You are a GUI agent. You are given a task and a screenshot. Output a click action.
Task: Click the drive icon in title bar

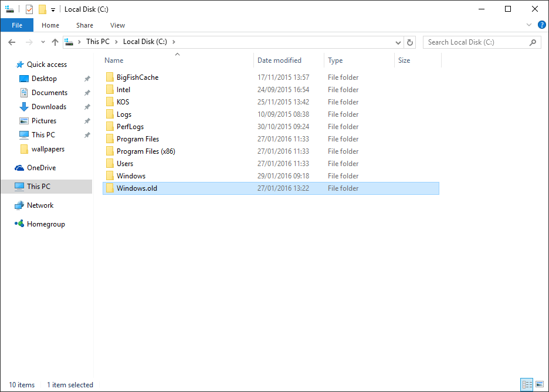coord(10,9)
